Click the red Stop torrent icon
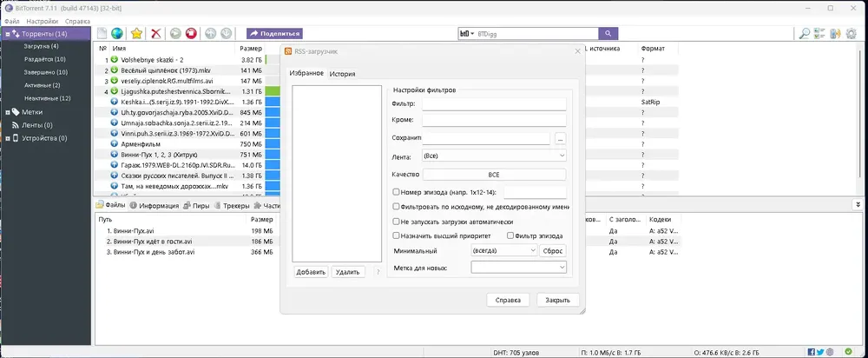This screenshot has width=868, height=358. [191, 33]
